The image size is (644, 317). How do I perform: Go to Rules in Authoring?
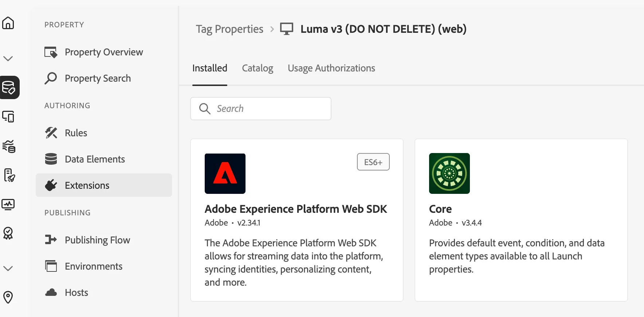[104, 133]
